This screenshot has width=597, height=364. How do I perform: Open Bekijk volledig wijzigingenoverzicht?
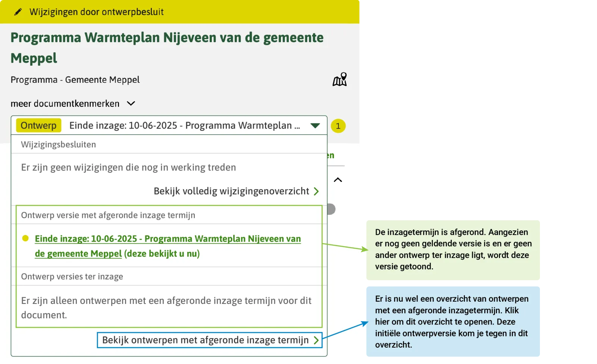click(231, 191)
